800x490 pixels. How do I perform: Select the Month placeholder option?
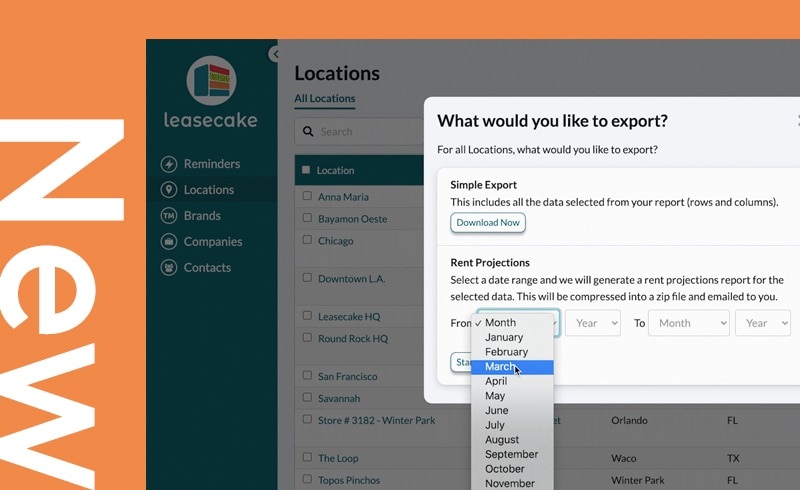(x=512, y=323)
